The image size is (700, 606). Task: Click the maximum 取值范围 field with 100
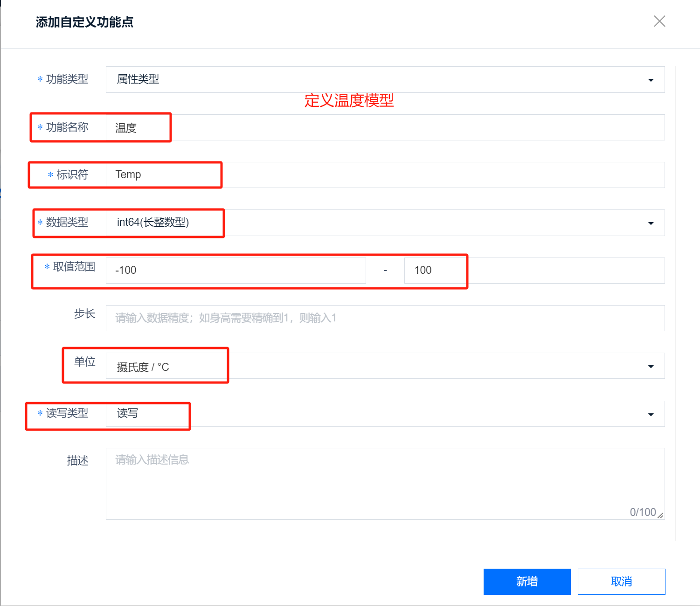[534, 271]
